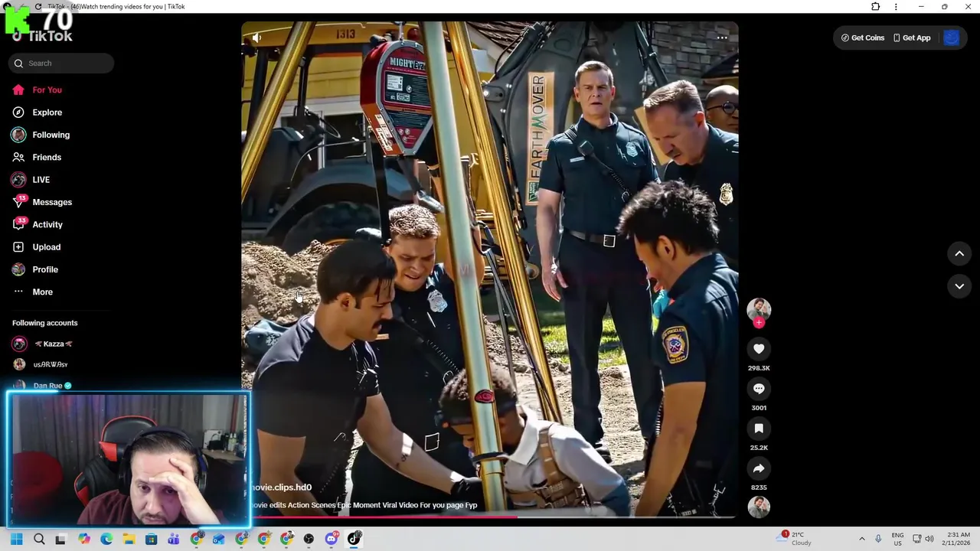Go to previous video up chevron
Screen dimensions: 980x551
coord(959,253)
